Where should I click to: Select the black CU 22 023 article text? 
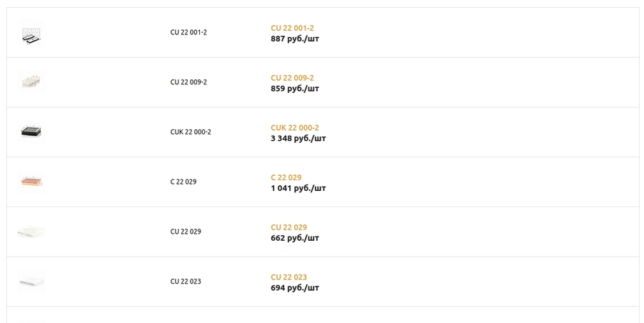pos(186,282)
